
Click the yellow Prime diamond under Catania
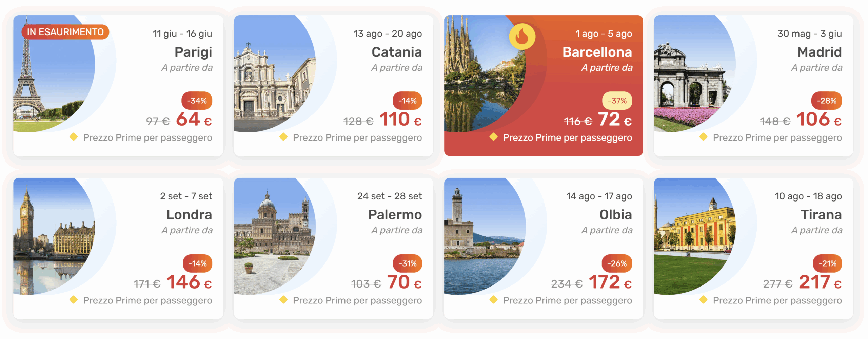pos(283,137)
